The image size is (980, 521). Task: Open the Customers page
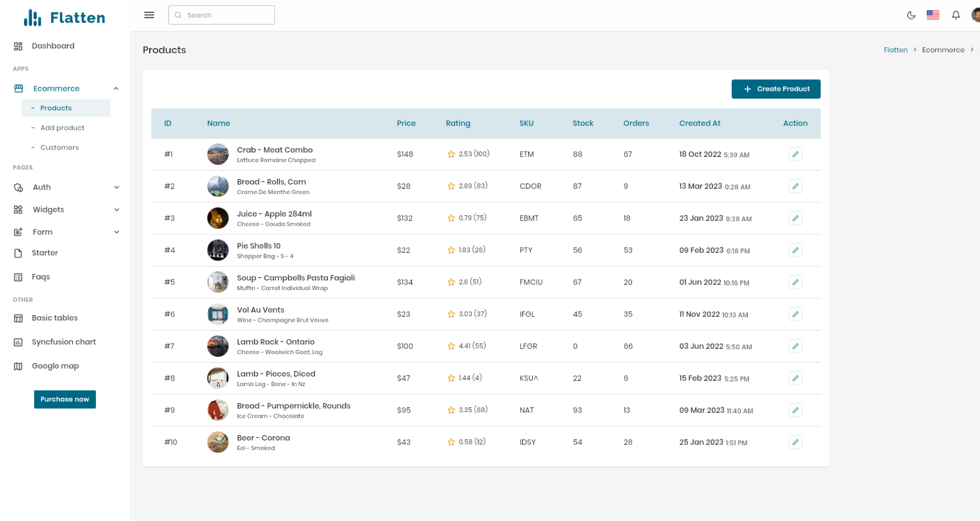tap(59, 147)
